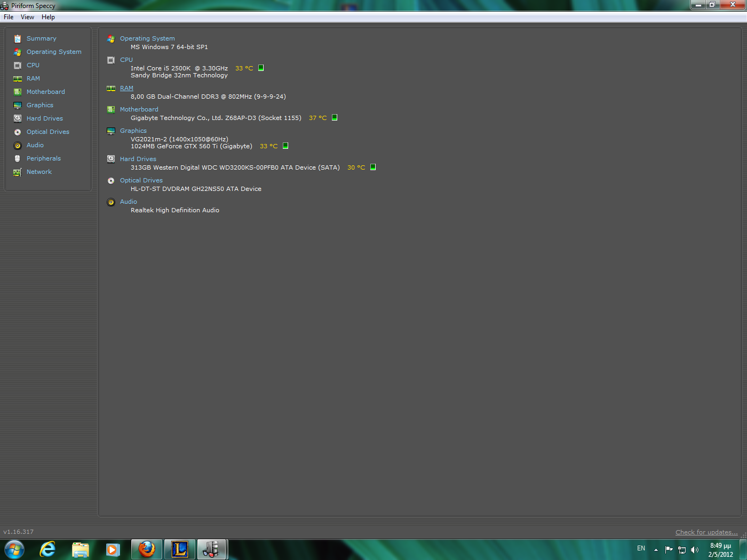Open the File menu
747x560 pixels.
click(x=9, y=17)
